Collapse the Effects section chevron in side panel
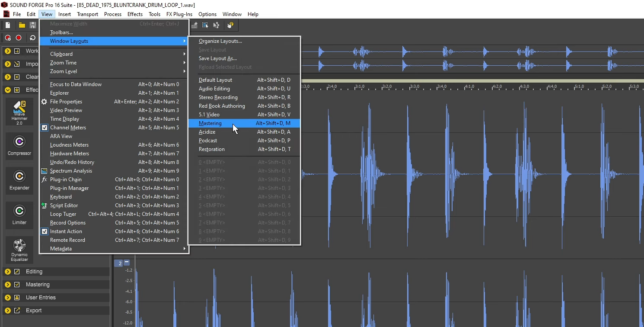Image resolution: width=644 pixels, height=327 pixels. click(x=8, y=90)
